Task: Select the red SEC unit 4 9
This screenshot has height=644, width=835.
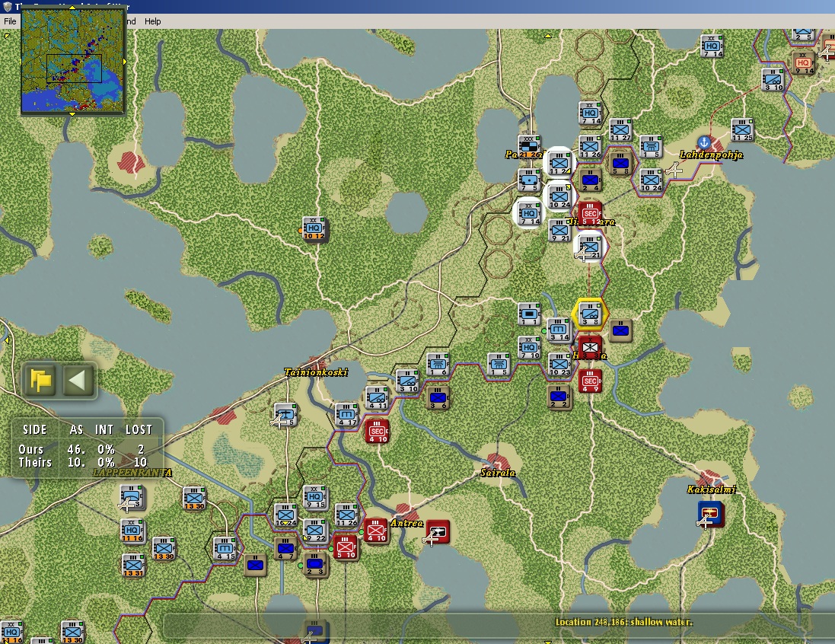Action: 590,381
